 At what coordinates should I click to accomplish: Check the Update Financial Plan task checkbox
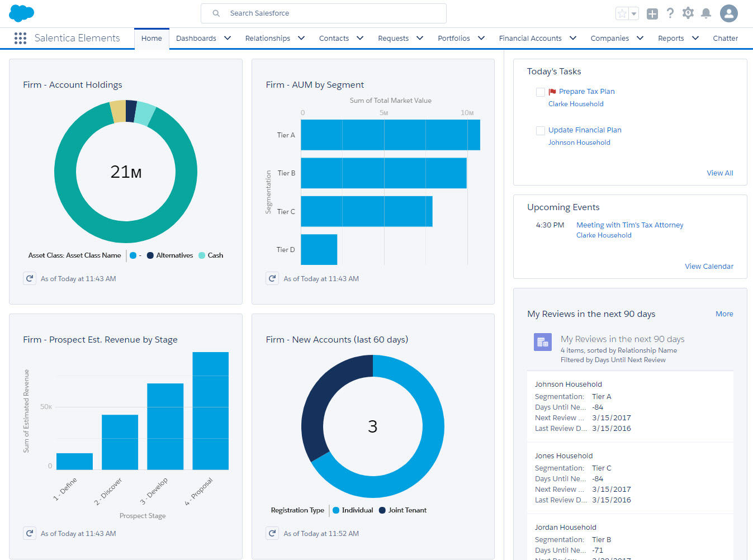tap(541, 131)
